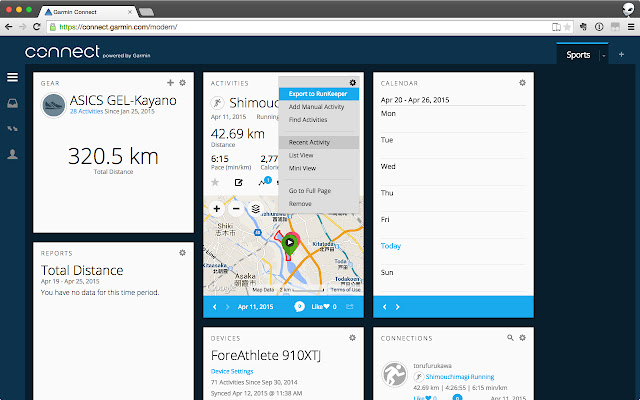Click tonufurukawa avatar in Connections
This screenshot has width=640, height=400.
(394, 374)
